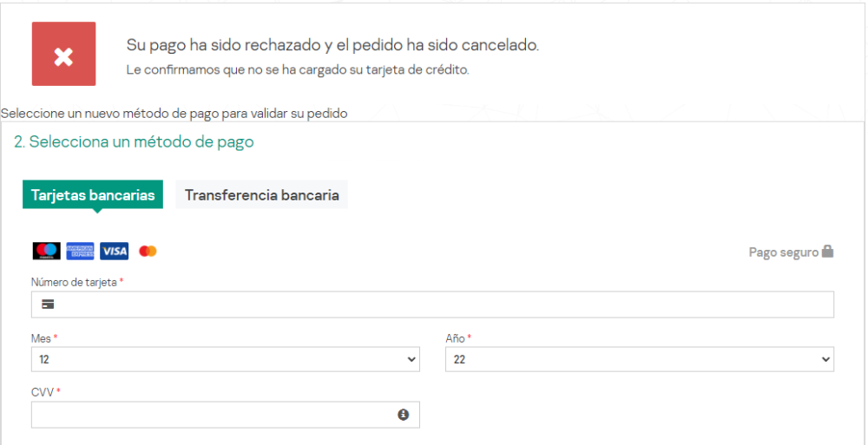Open the Mes expiration month dropdown
The height and width of the screenshot is (445, 868).
[x=225, y=359]
